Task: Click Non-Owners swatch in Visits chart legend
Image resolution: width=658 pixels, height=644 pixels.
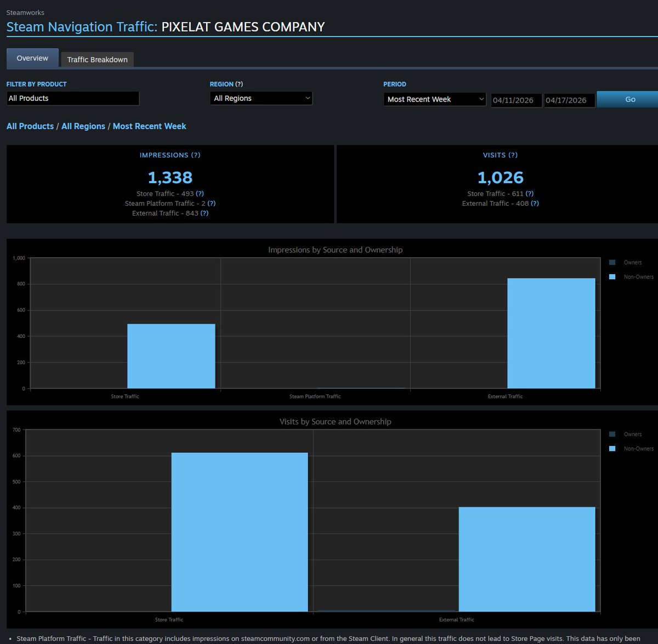Action: click(x=612, y=449)
